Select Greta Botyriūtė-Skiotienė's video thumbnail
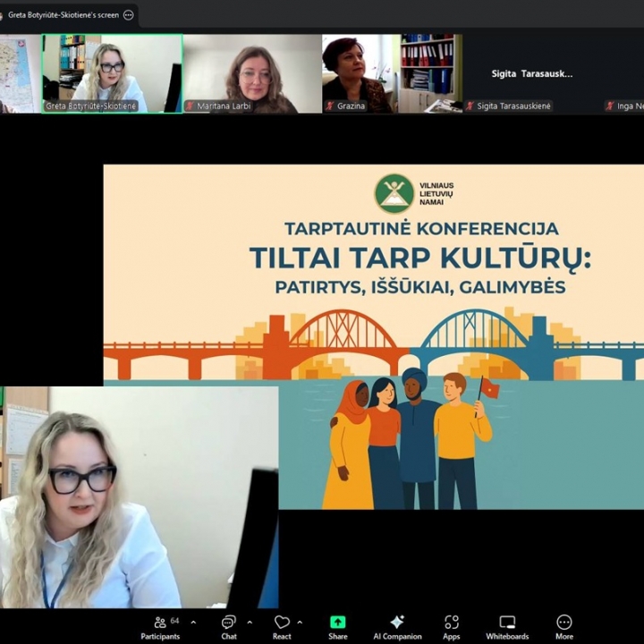 pyautogui.click(x=112, y=72)
